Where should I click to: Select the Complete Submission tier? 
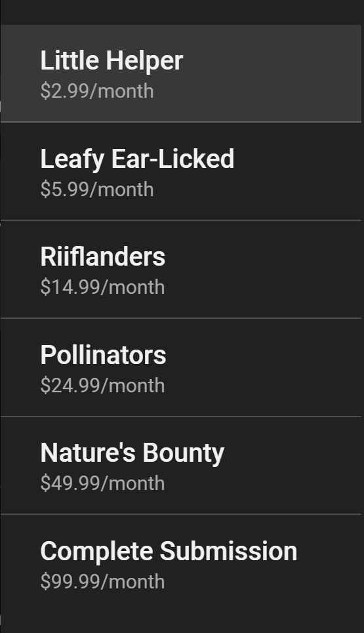pyautogui.click(x=181, y=563)
